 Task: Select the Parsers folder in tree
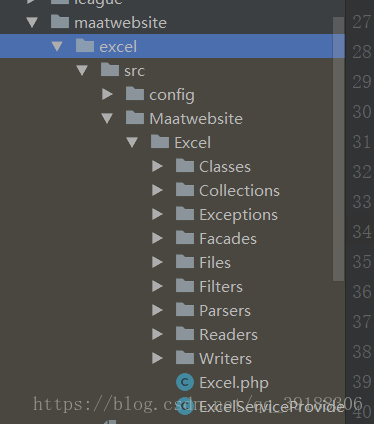point(225,311)
